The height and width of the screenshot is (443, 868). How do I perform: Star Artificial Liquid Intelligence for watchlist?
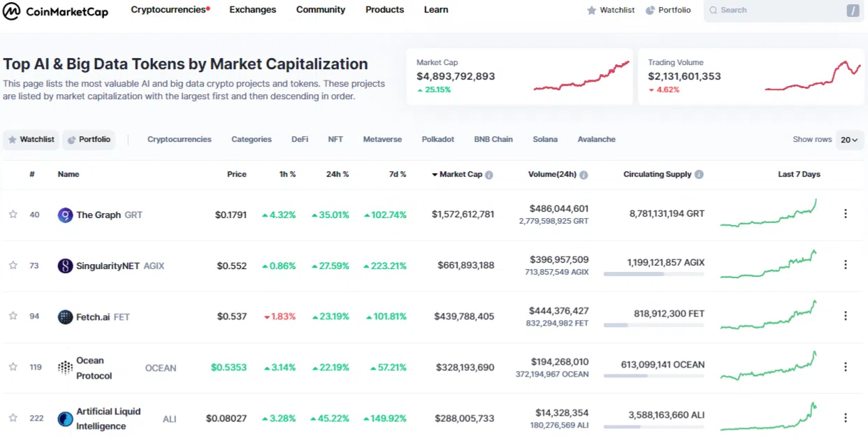[13, 418]
